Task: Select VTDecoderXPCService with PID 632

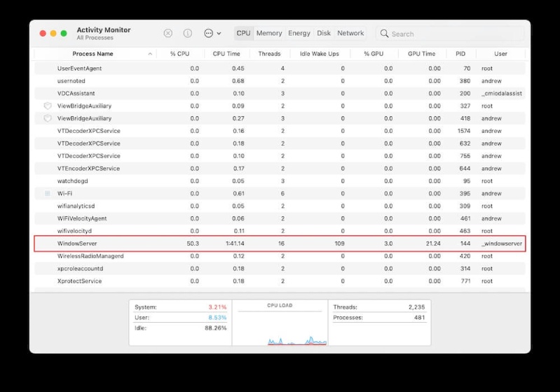Action: click(x=280, y=143)
